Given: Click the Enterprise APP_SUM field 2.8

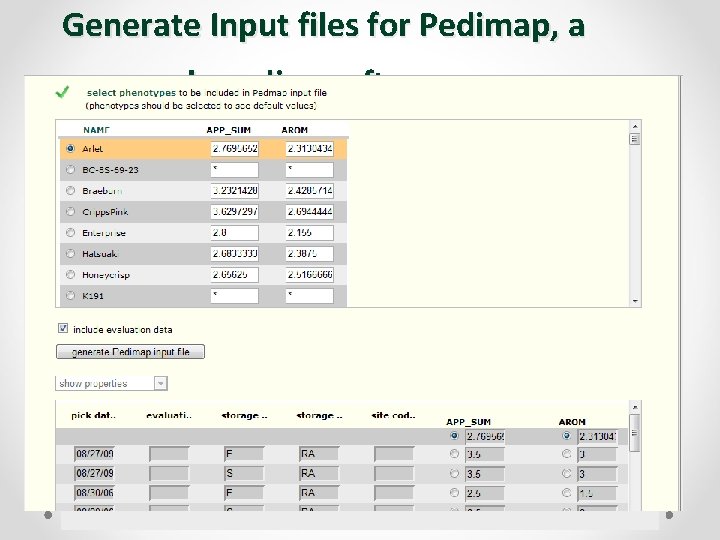Looking at the screenshot, I should [235, 233].
